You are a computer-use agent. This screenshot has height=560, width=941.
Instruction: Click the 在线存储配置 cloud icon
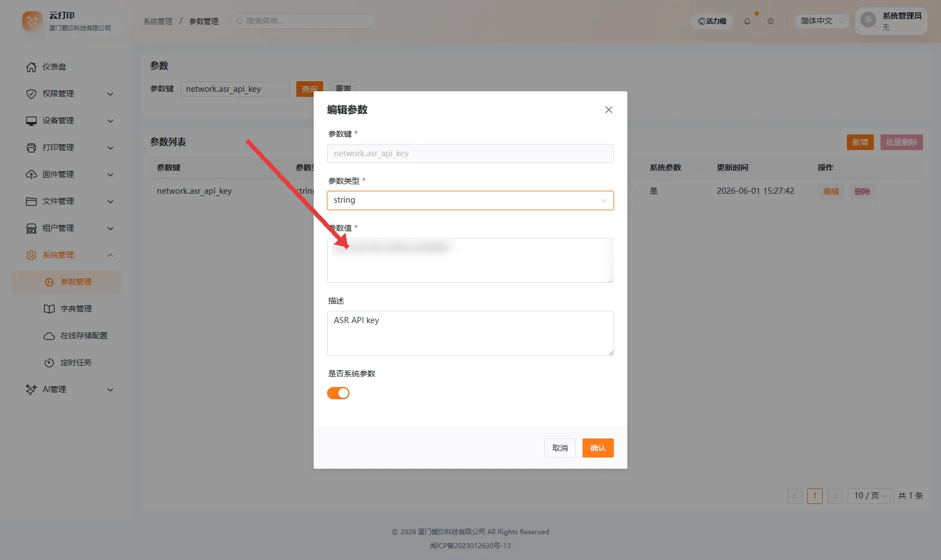(x=49, y=336)
